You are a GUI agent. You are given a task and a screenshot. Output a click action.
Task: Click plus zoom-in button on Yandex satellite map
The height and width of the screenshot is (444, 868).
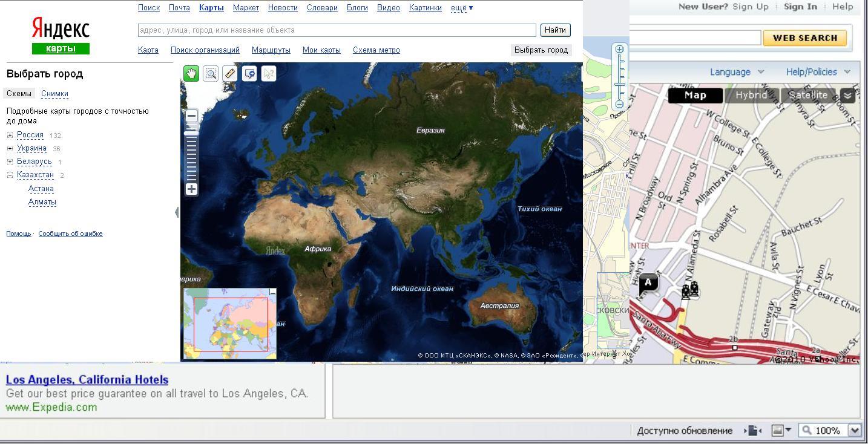[x=191, y=189]
